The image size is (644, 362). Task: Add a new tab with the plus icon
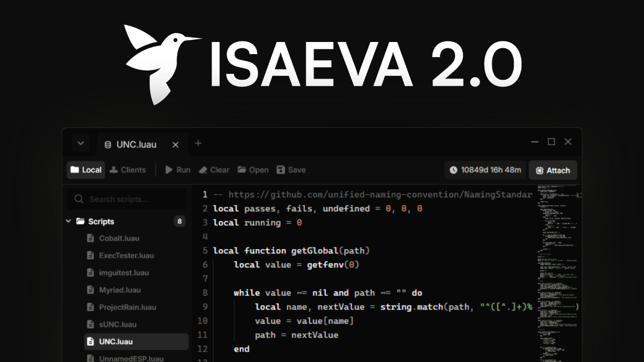pos(198,143)
